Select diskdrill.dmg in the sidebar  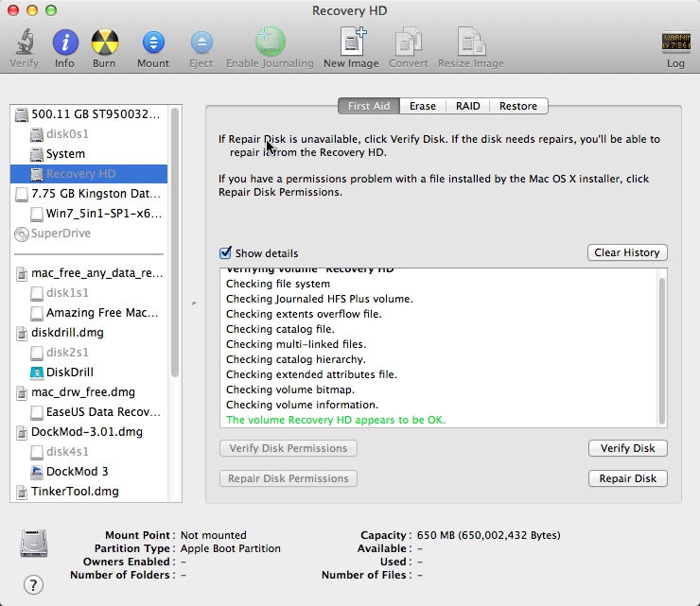click(x=89, y=333)
